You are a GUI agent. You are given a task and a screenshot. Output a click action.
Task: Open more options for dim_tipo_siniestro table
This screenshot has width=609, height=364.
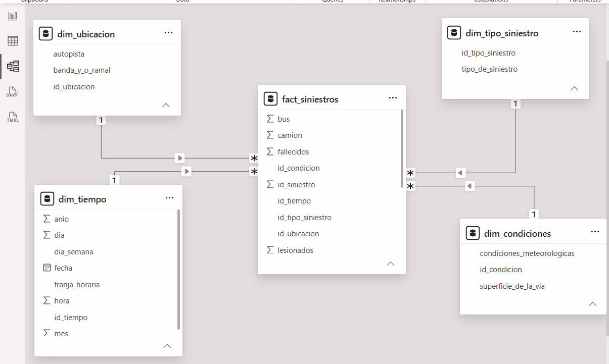[577, 32]
